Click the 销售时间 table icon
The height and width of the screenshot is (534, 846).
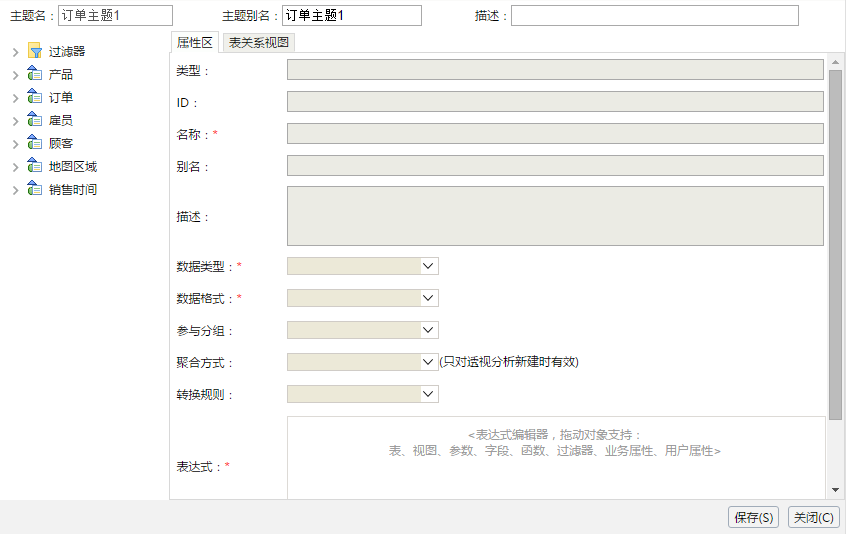(x=35, y=189)
